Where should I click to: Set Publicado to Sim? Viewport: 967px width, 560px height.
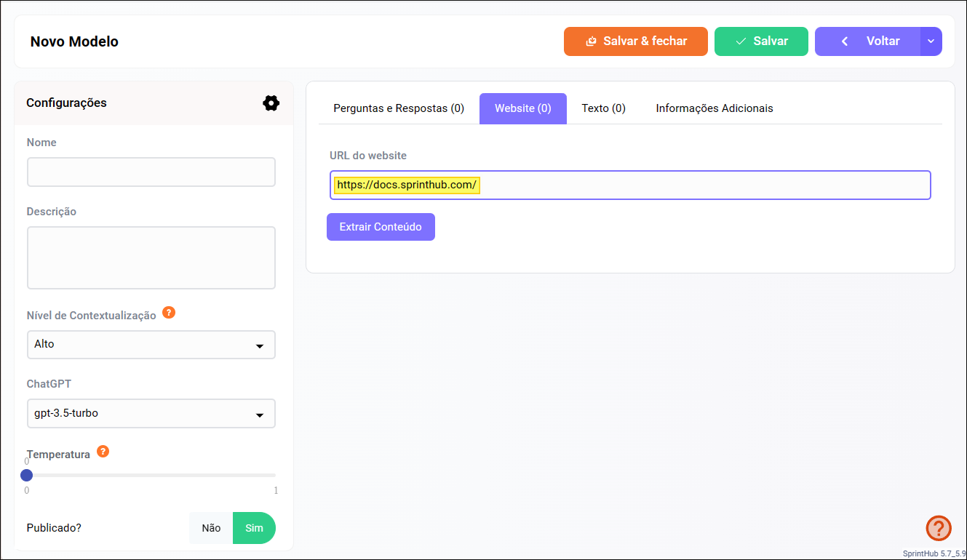(254, 528)
